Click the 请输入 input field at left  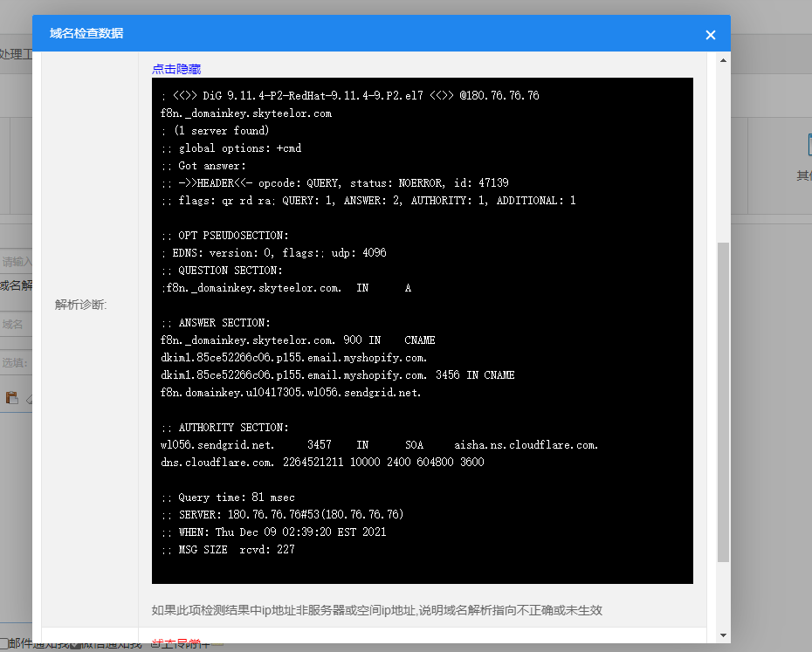17,262
